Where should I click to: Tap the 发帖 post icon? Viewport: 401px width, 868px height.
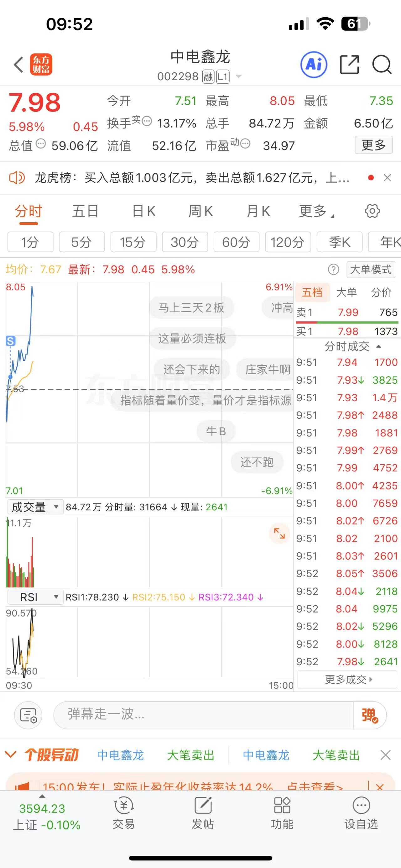pos(203,813)
